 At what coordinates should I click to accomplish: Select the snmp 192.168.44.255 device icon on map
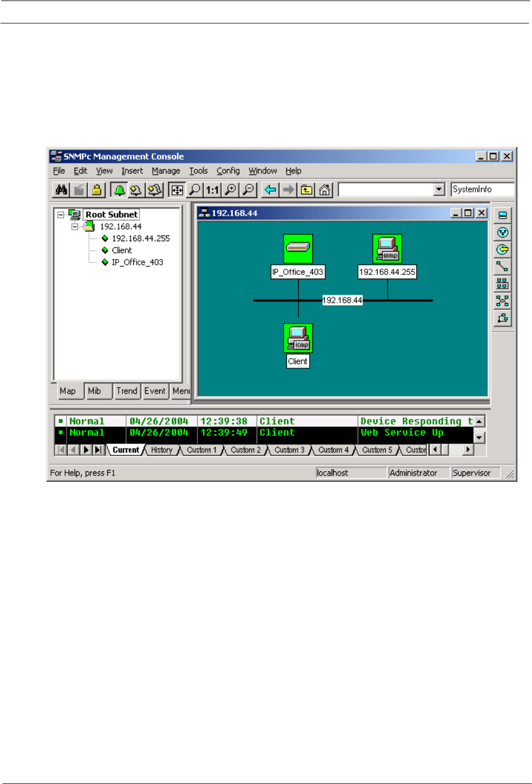pyautogui.click(x=387, y=248)
